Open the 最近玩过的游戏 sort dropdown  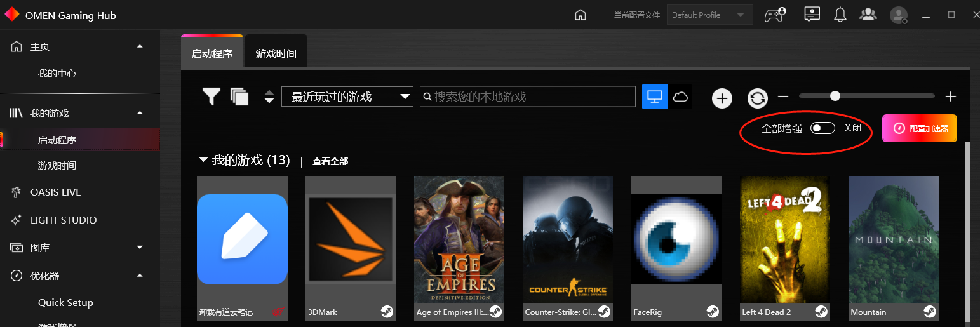click(347, 97)
